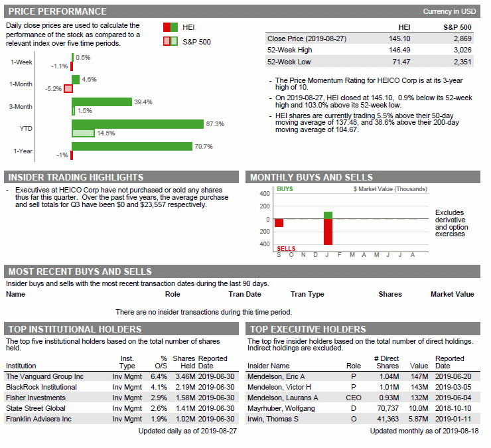
Task: Click the red January sells bar
Action: (x=328, y=232)
